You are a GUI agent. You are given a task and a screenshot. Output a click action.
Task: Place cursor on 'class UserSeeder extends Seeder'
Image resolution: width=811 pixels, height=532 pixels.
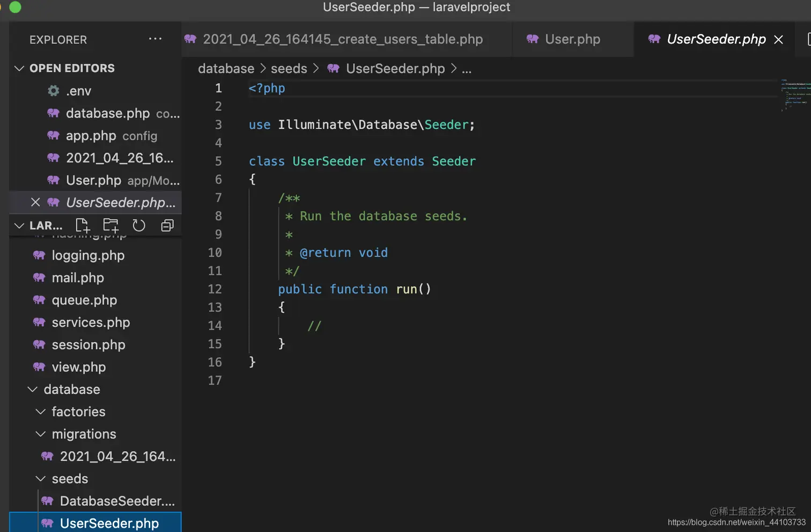(362, 161)
